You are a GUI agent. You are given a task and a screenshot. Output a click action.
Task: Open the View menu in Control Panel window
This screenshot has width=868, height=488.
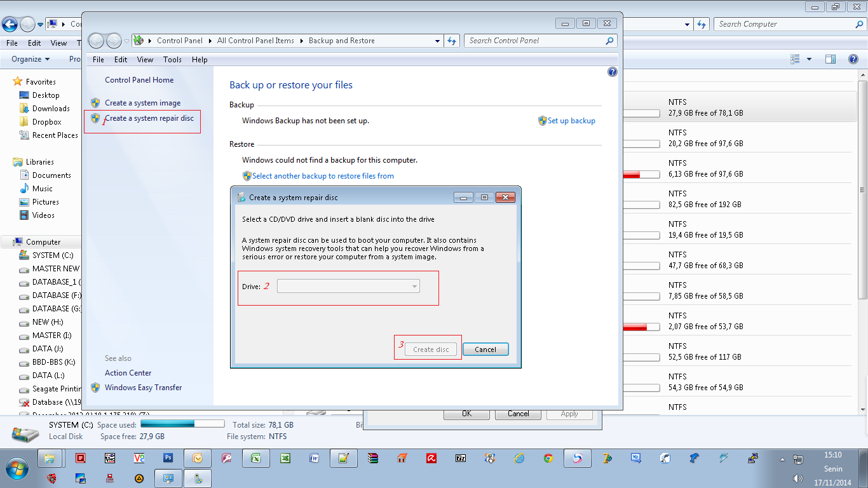(146, 60)
